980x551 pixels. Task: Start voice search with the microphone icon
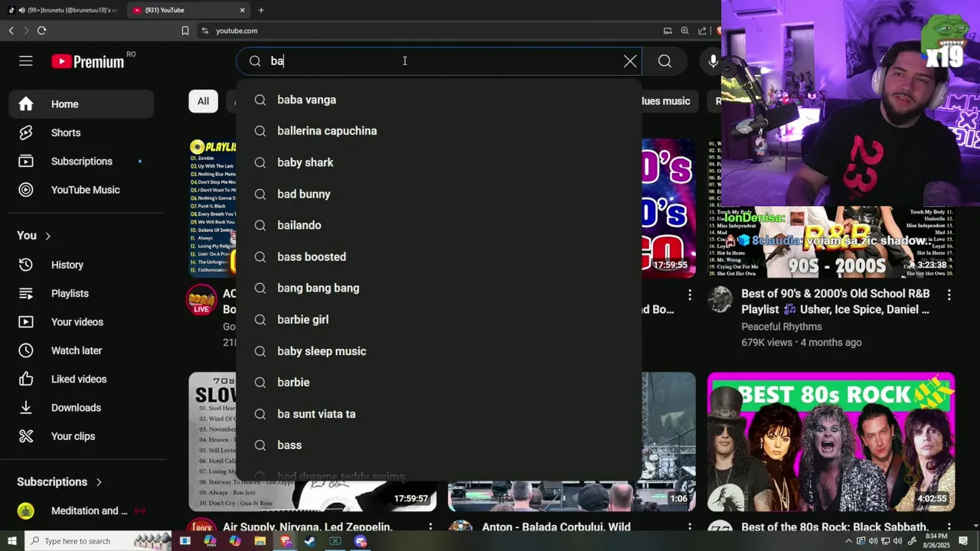pyautogui.click(x=713, y=61)
